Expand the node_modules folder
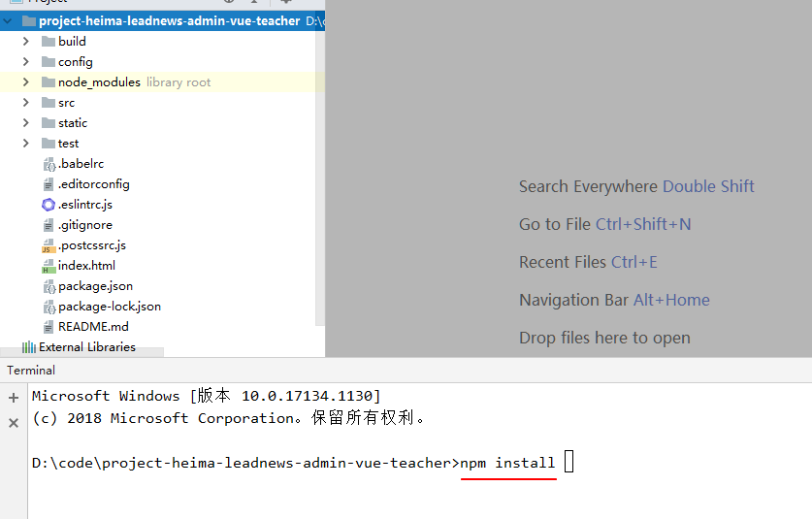 (26, 81)
